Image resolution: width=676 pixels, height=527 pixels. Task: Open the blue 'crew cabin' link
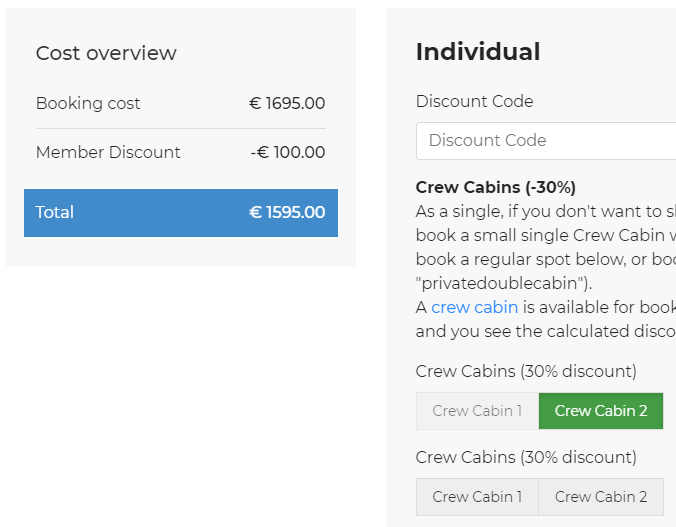tap(474, 307)
